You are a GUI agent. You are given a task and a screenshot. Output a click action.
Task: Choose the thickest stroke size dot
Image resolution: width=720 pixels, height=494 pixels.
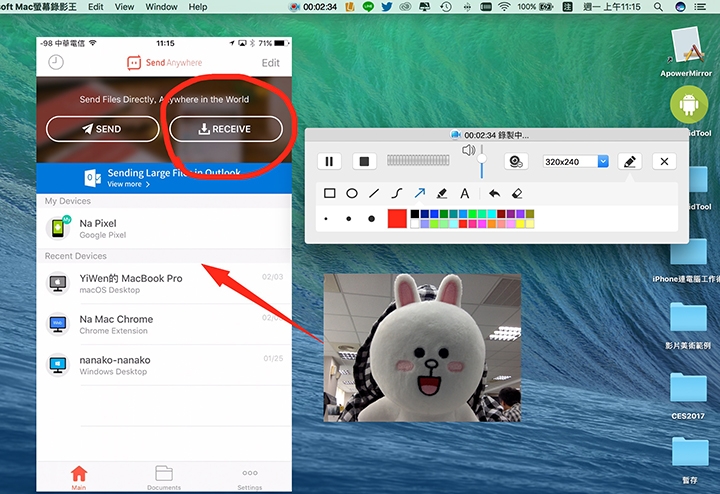click(x=371, y=219)
